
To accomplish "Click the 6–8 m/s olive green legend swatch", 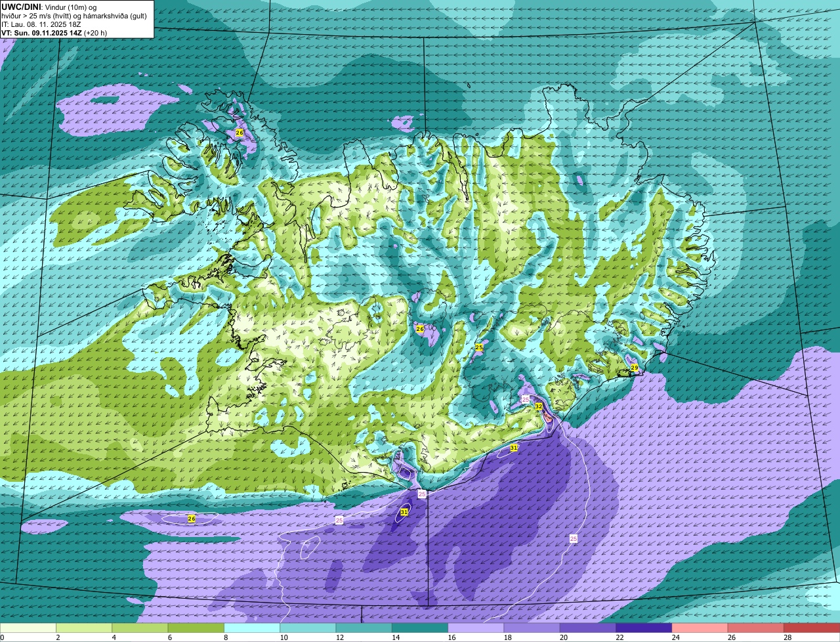I will click(x=196, y=628).
